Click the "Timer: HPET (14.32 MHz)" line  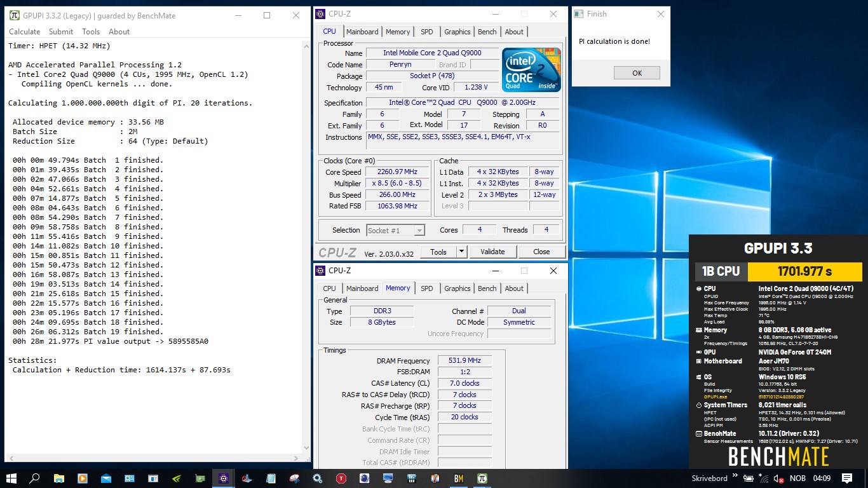click(x=59, y=46)
